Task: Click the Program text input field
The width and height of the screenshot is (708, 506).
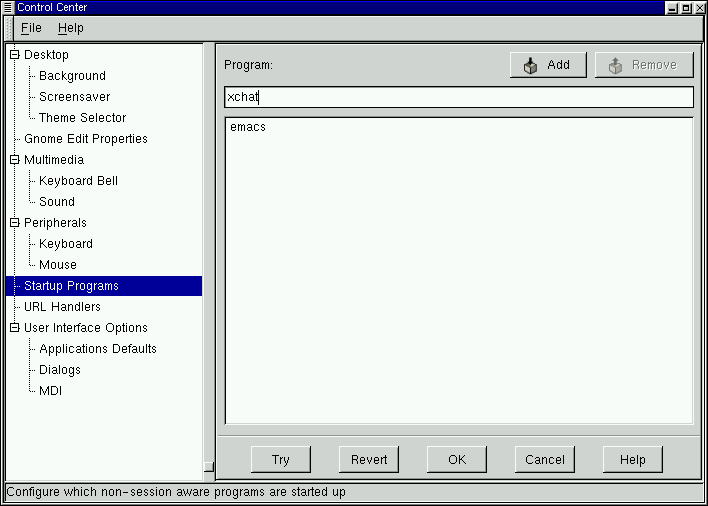Action: coord(458,97)
